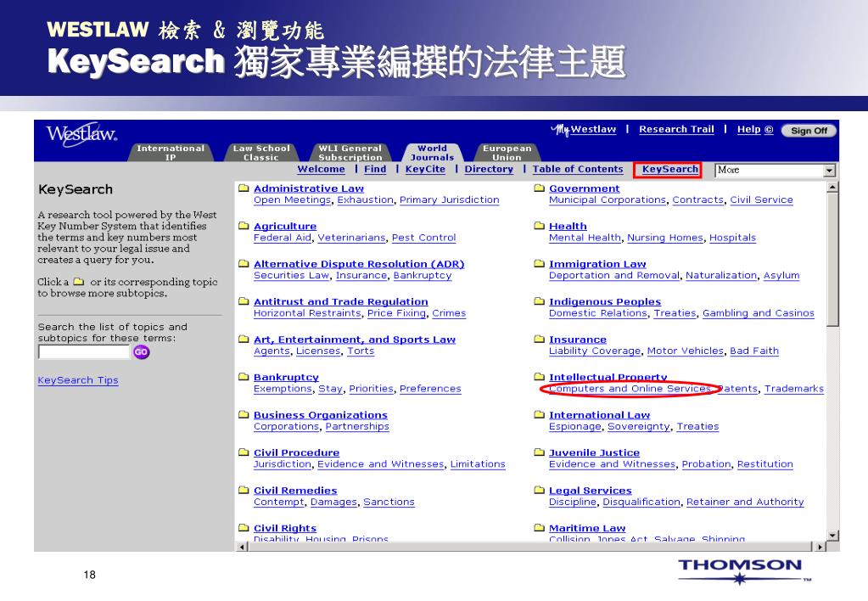
Task: Click the horizontal scrollbar left arrow
Action: tap(242, 547)
